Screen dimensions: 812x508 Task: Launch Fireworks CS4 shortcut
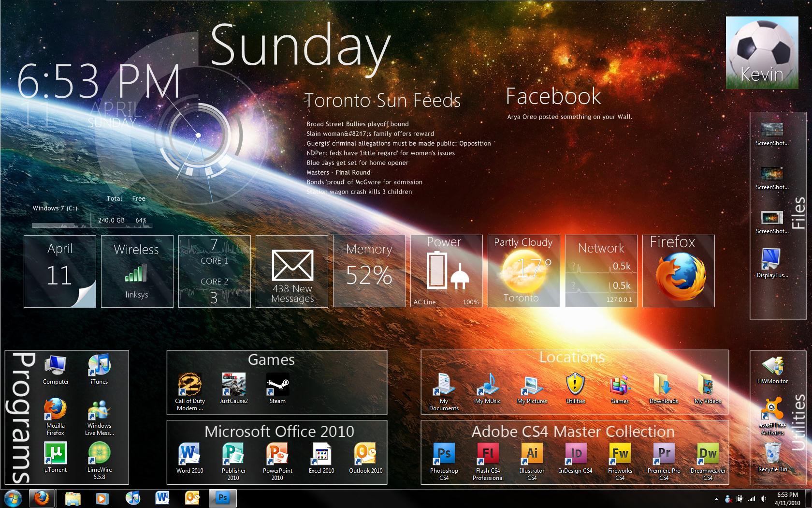pyautogui.click(x=620, y=462)
